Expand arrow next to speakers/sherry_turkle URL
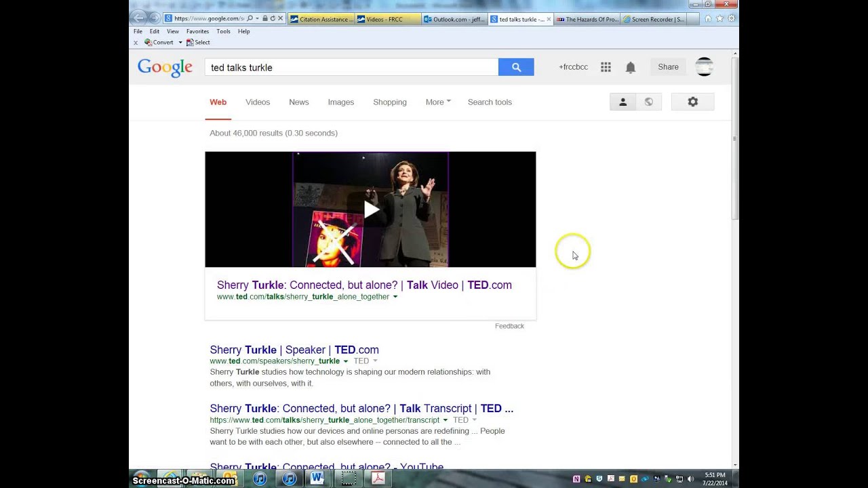 [345, 361]
